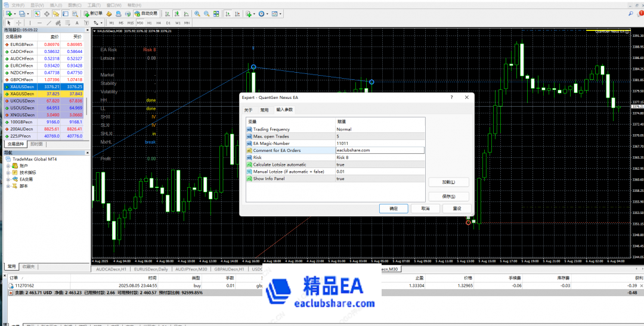Select the trendline drawing tool
This screenshot has height=326, width=644.
click(x=49, y=23)
